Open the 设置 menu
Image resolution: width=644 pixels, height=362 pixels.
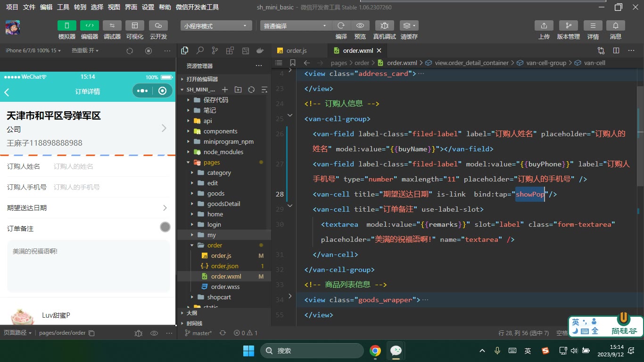pos(148,7)
